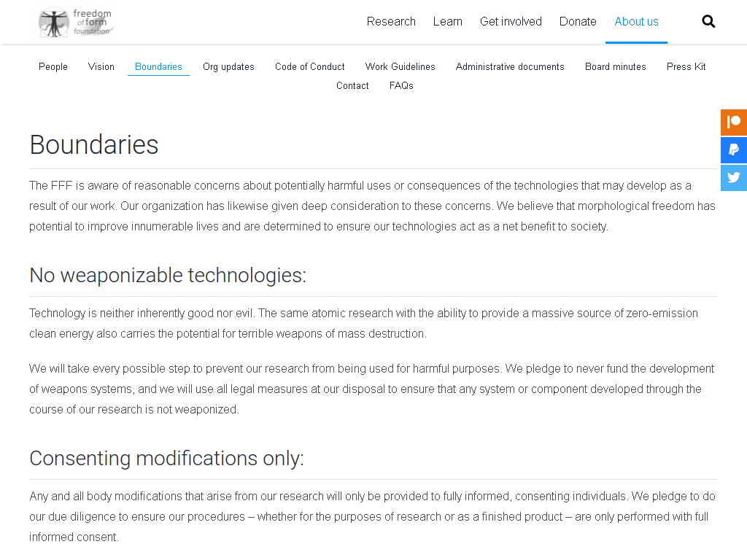Screen dimensions: 747x560
Task: Click paragraph starting 'The FFF is aware'
Action: pyautogui.click(x=373, y=206)
